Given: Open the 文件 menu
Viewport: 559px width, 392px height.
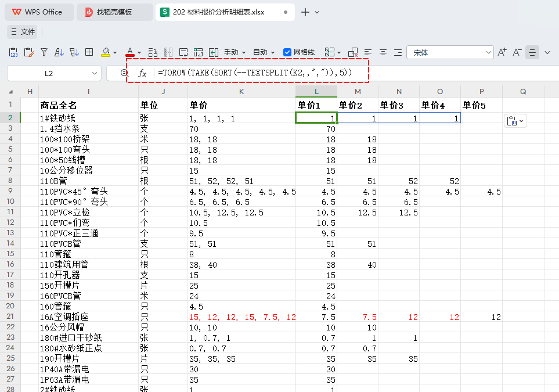Looking at the screenshot, I should 23,32.
